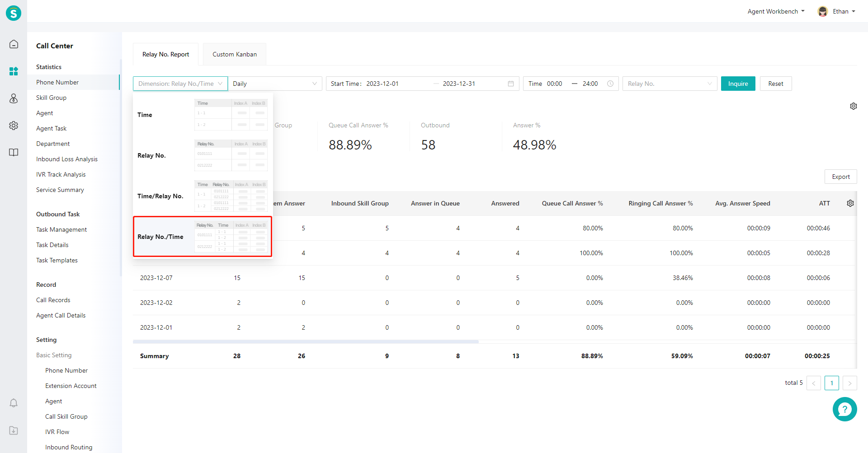
Task: Open Task Details
Action: pos(52,245)
